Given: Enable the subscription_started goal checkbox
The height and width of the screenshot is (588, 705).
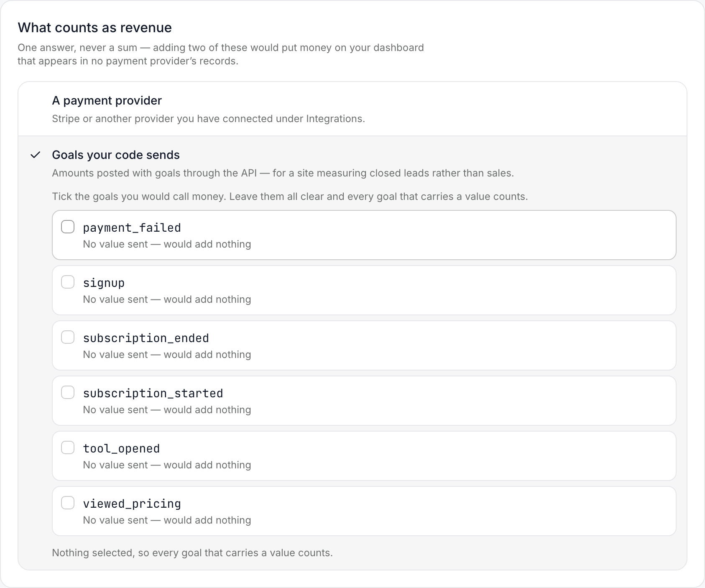Looking at the screenshot, I should tap(68, 392).
